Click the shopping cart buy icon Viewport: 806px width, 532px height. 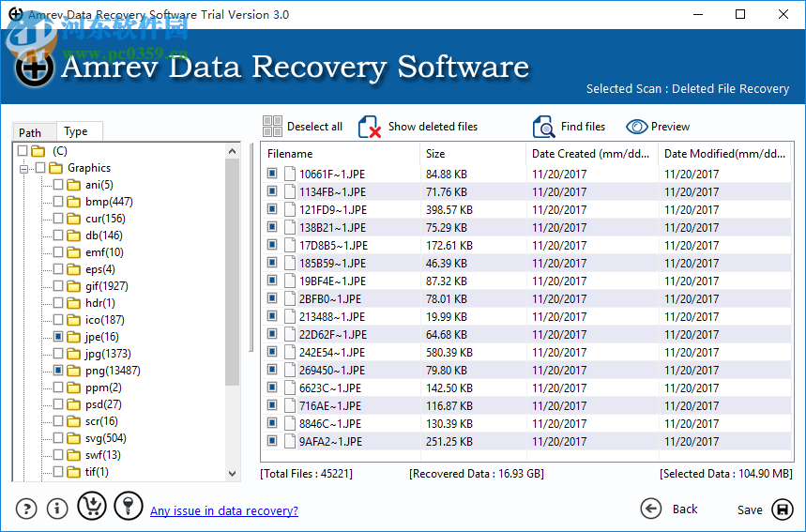[x=92, y=506]
